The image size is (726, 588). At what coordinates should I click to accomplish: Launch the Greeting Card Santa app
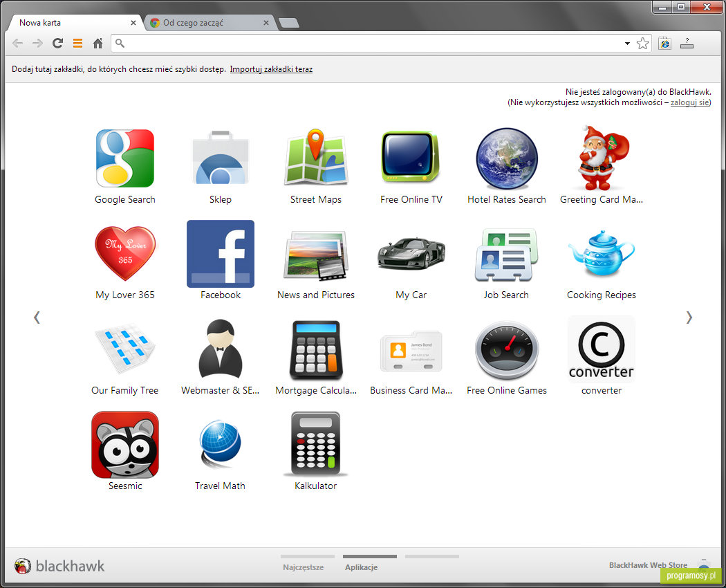[x=602, y=158]
